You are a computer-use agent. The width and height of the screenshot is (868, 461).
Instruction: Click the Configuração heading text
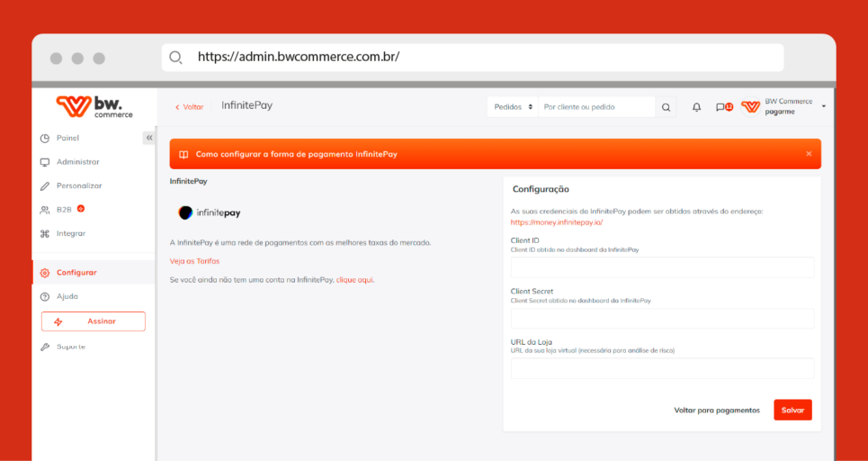click(541, 189)
